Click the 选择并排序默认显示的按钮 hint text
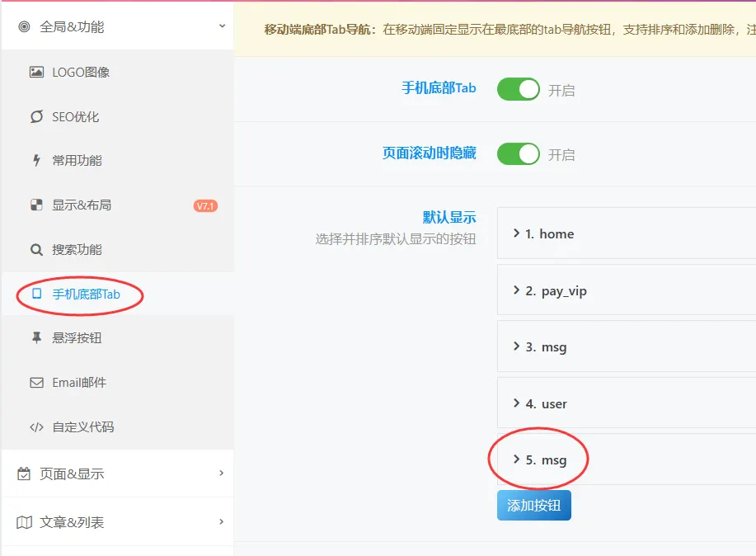756x556 pixels. (396, 239)
